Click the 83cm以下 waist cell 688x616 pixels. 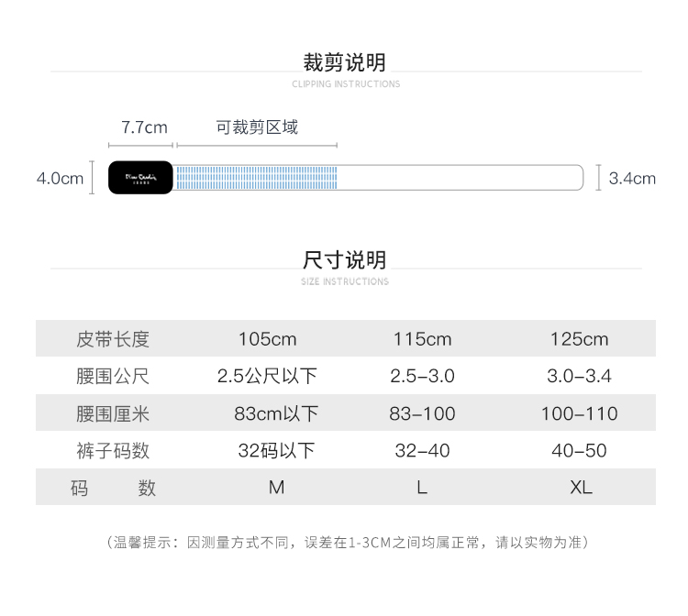coord(276,413)
